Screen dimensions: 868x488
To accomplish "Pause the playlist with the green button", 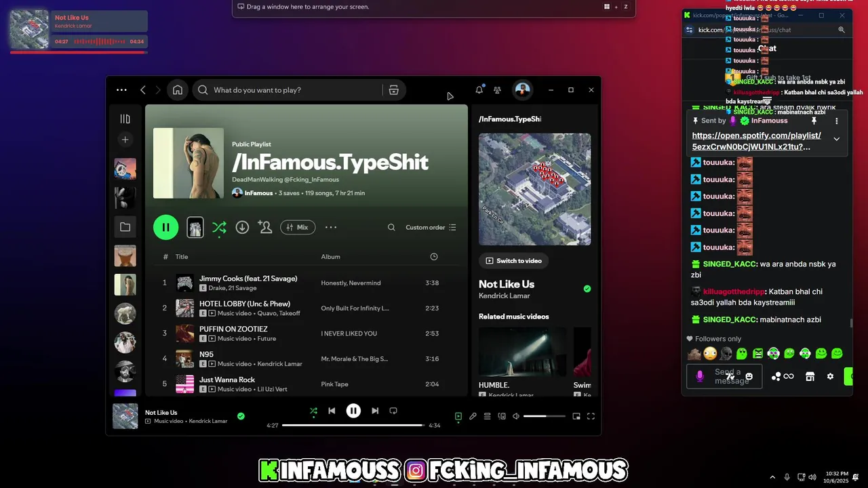I will pyautogui.click(x=165, y=227).
